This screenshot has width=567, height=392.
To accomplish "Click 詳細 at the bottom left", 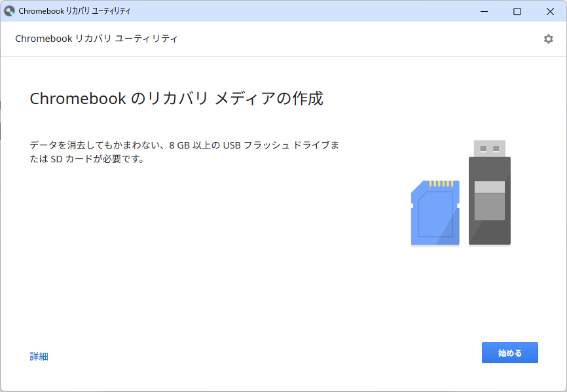I will (x=38, y=355).
